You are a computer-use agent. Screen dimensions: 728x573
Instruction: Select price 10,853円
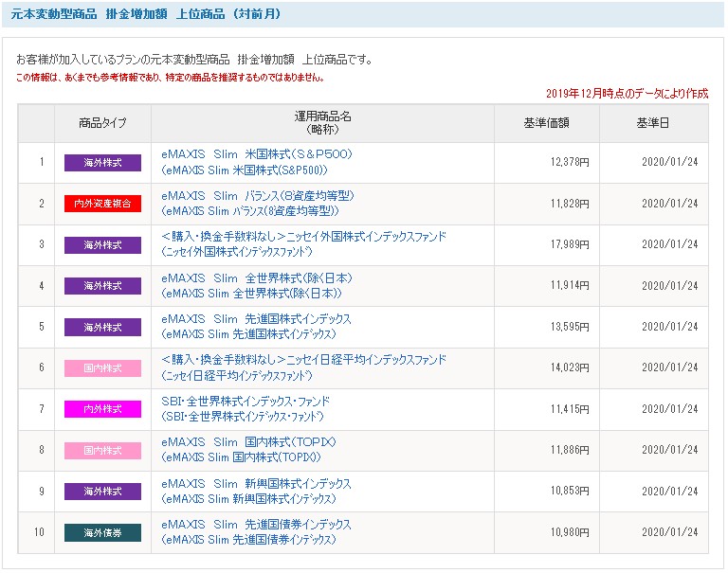tap(570, 491)
